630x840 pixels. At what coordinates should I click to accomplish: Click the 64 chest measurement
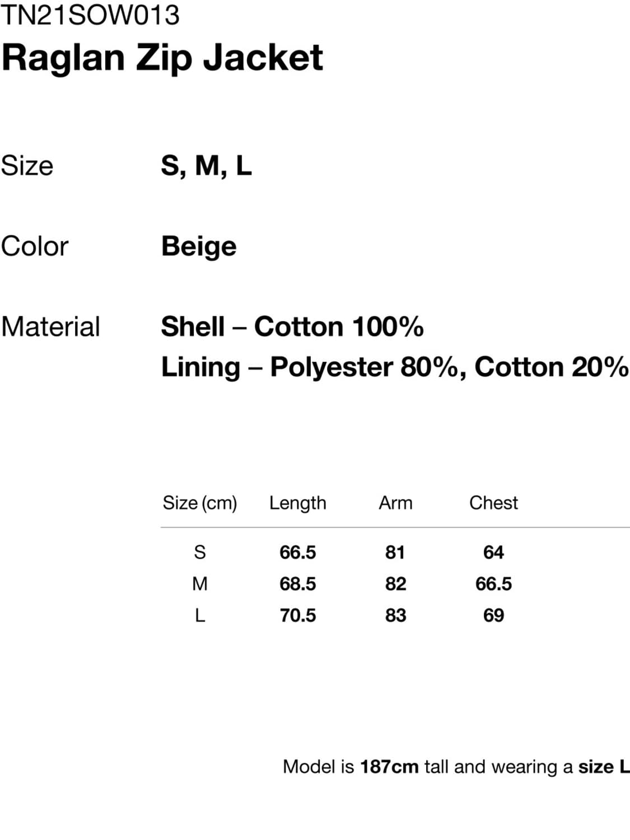(493, 552)
